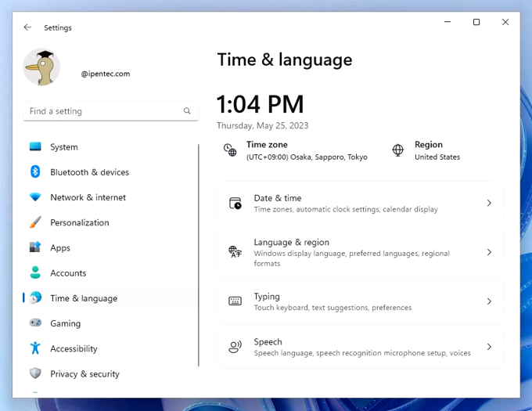Screen dimensions: 532x411
Task: Click the United States region value
Action: click(437, 157)
